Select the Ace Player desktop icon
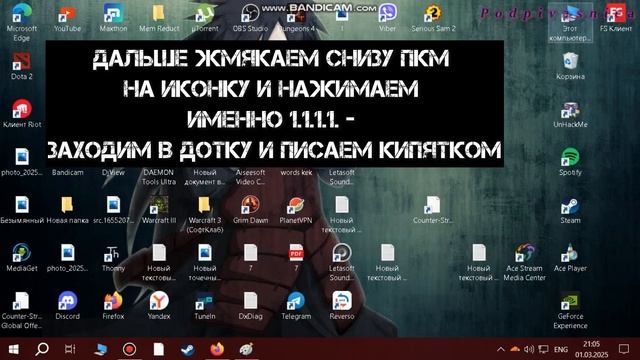The height and width of the screenshot is (360, 640). click(x=570, y=258)
